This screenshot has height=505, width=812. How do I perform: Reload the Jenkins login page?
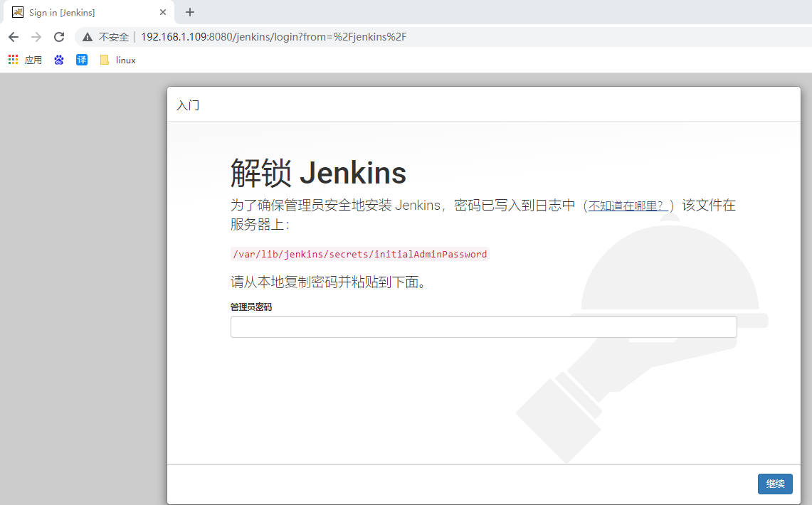click(59, 37)
